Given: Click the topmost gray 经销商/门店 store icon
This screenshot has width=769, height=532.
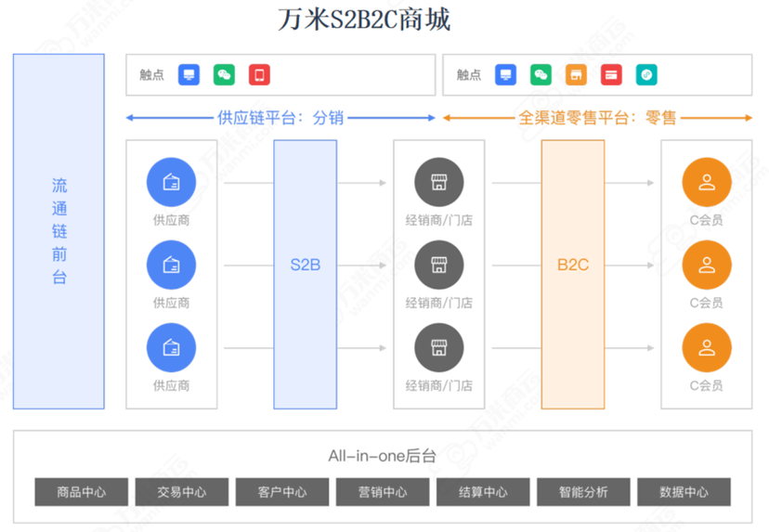Looking at the screenshot, I should tap(439, 182).
